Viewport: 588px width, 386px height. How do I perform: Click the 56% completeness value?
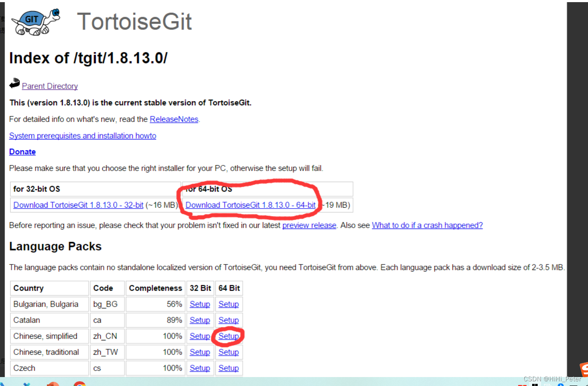tap(174, 304)
